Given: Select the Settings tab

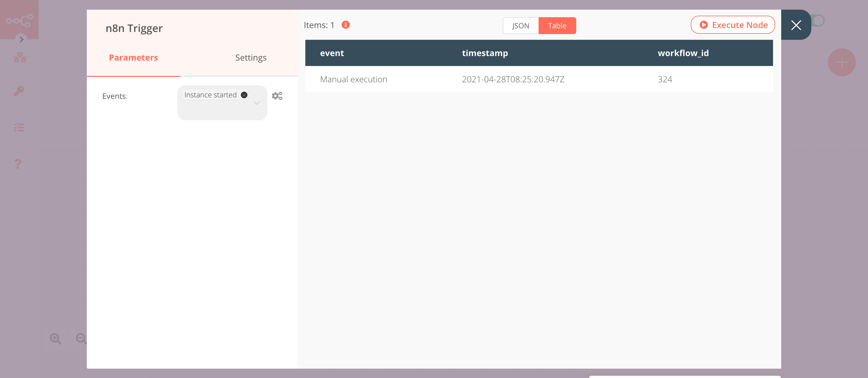Looking at the screenshot, I should coord(250,57).
